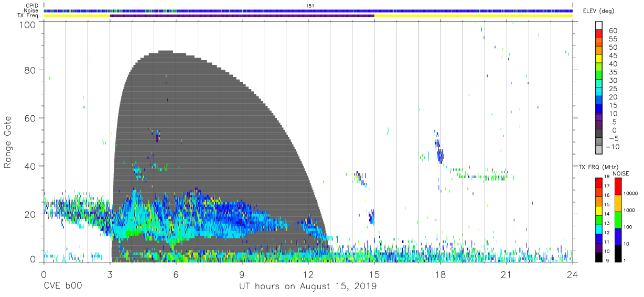Click the 24 tick label on UT axis
The width and height of the screenshot is (644, 297).
click(x=573, y=274)
